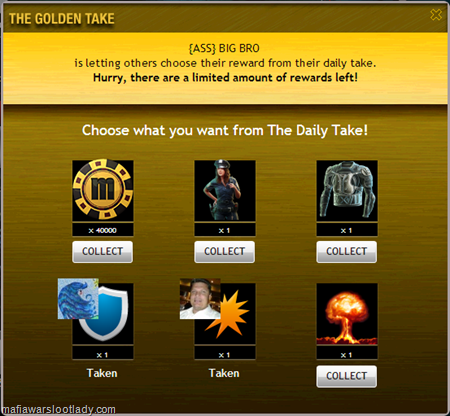The height and width of the screenshot is (416, 450).
Task: Click The Golden Take title text
Action: [62, 19]
